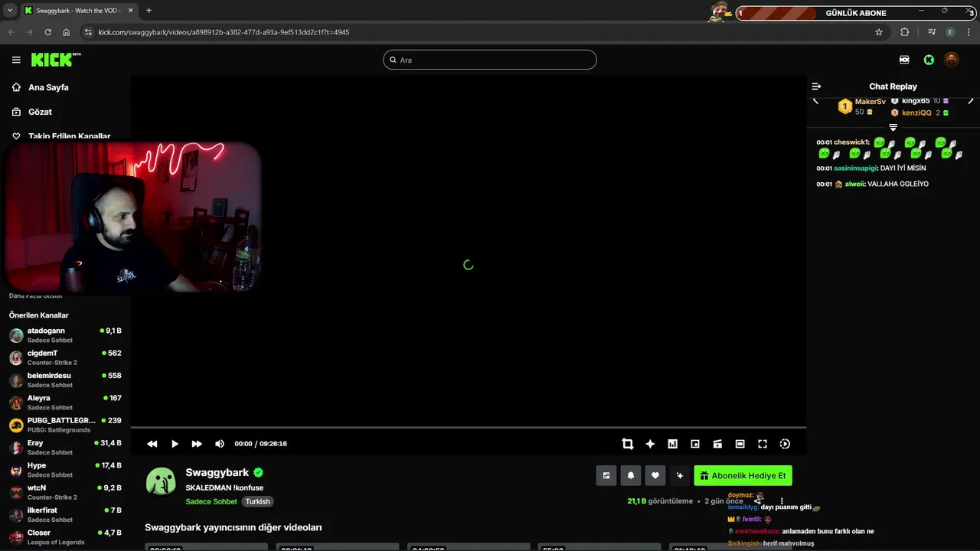Go back in browser
Screen dimensions: 980x551
(11, 32)
